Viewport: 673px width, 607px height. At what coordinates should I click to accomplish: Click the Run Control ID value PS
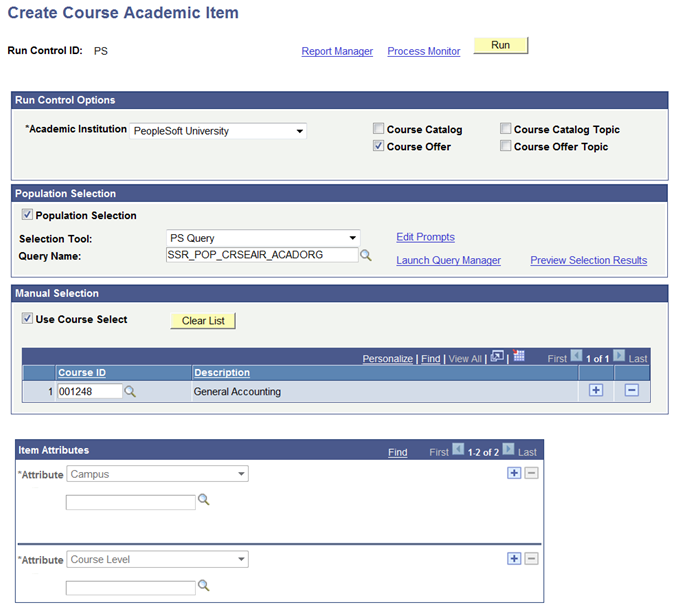pyautogui.click(x=101, y=51)
